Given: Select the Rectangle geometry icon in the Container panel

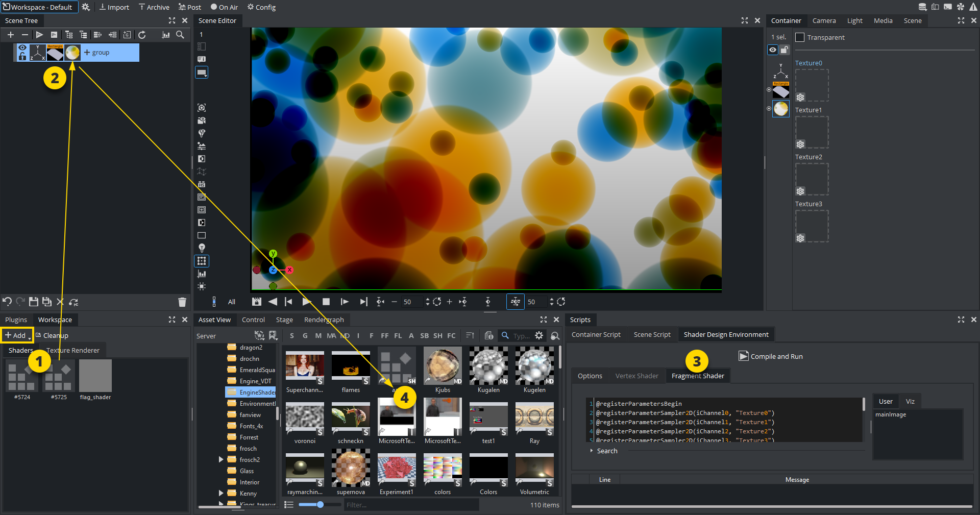Looking at the screenshot, I should 781,90.
